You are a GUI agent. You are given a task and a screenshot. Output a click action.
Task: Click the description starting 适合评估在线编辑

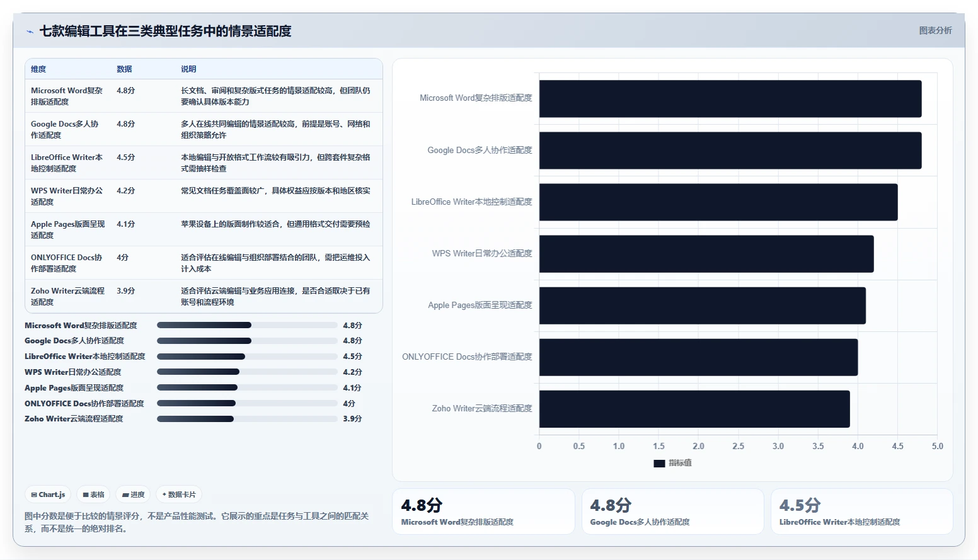tap(275, 263)
